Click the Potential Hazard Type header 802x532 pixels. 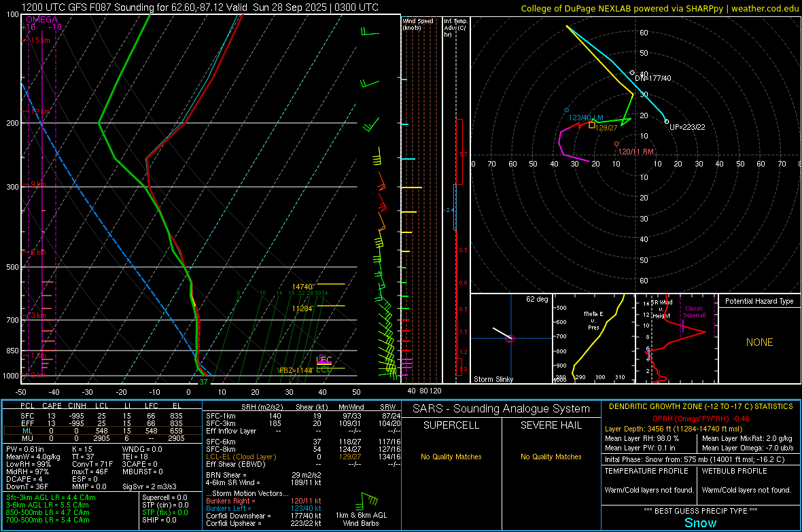[759, 301]
